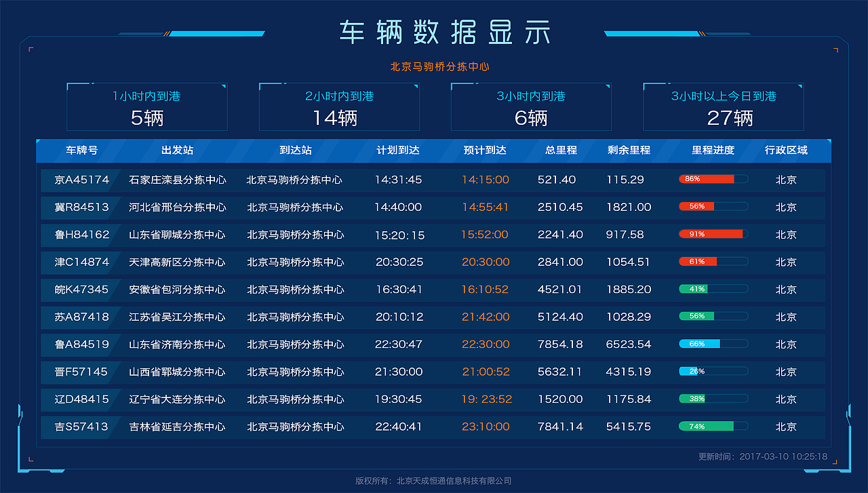The height and width of the screenshot is (493, 868).
Task: Click the 41% progress bar for 皖K47345
Action: (713, 289)
